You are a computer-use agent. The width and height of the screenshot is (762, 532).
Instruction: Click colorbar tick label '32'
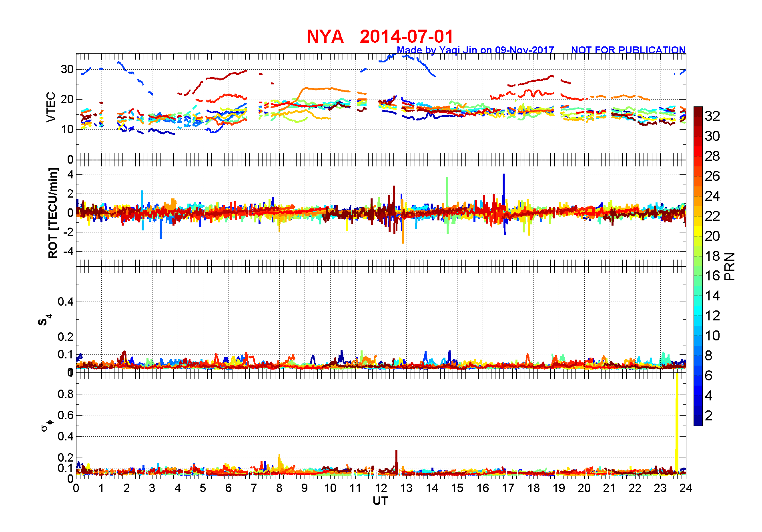(712, 116)
